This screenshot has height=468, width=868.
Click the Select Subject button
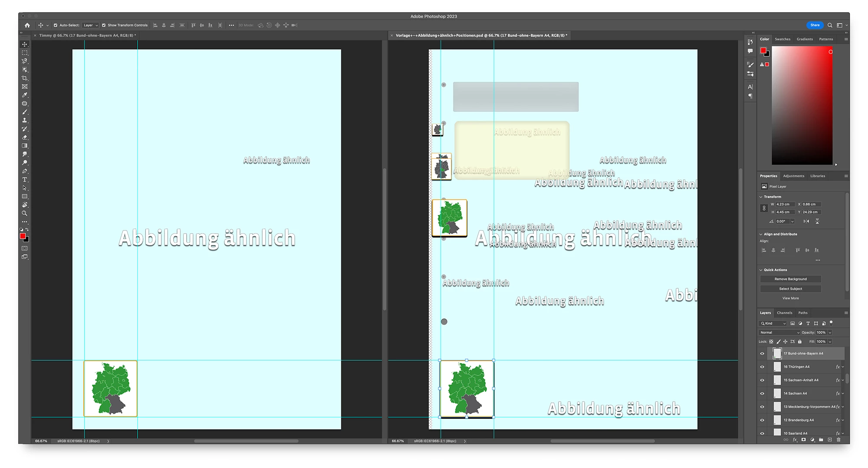point(790,289)
